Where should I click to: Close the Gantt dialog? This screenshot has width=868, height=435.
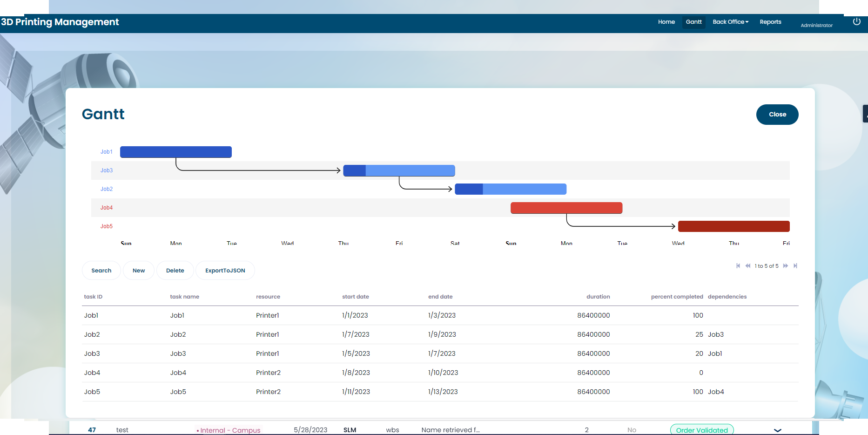tap(777, 115)
